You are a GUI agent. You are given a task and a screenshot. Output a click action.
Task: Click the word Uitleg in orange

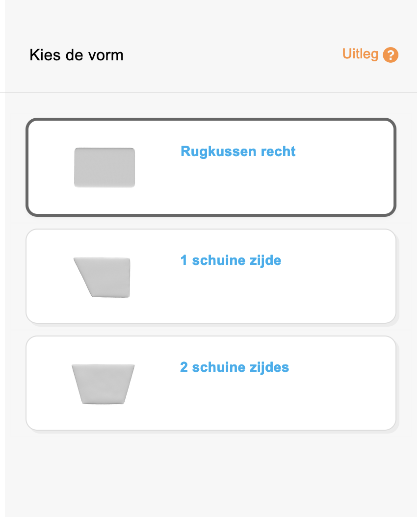[x=360, y=54]
